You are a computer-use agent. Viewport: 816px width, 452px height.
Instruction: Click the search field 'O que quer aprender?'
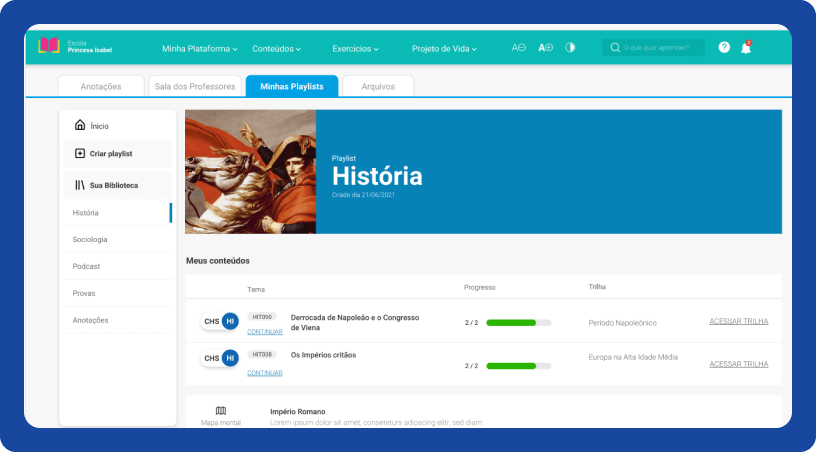point(660,47)
